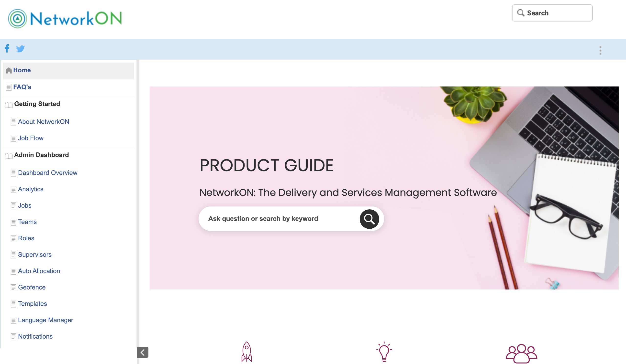Image resolution: width=626 pixels, height=364 pixels.
Task: Click page icon beside About NetworkON
Action: (13, 122)
